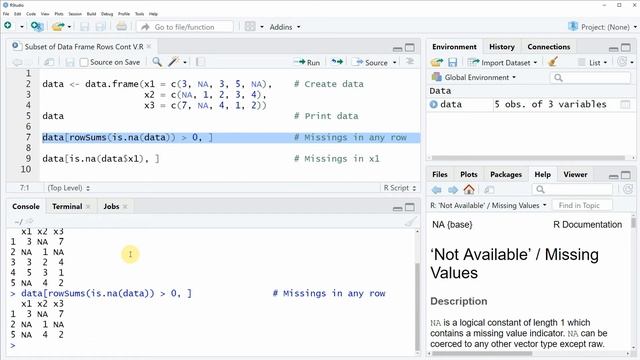
Task: Open the Project: (None) dropdown
Action: coord(602,27)
